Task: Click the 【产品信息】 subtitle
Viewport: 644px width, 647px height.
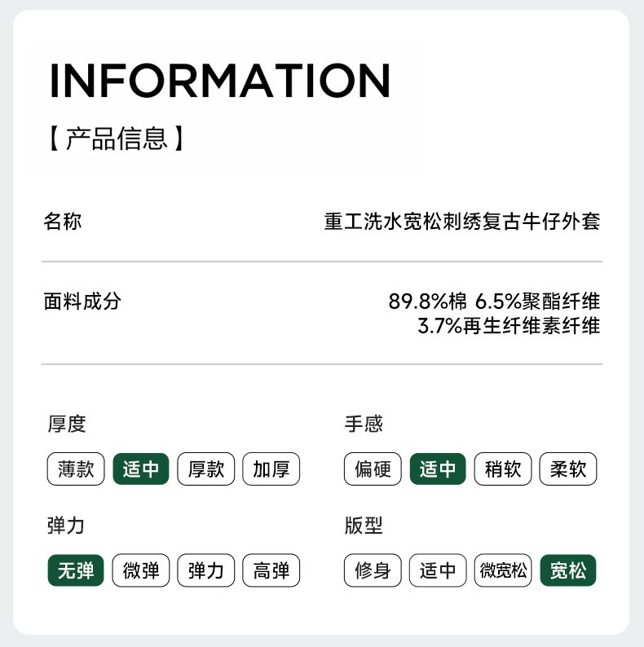Action: pyautogui.click(x=116, y=139)
